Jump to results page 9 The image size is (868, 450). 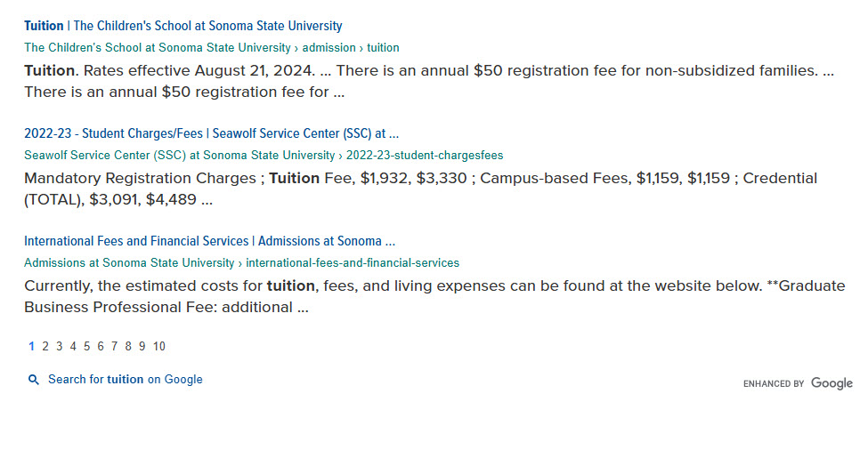click(x=142, y=346)
